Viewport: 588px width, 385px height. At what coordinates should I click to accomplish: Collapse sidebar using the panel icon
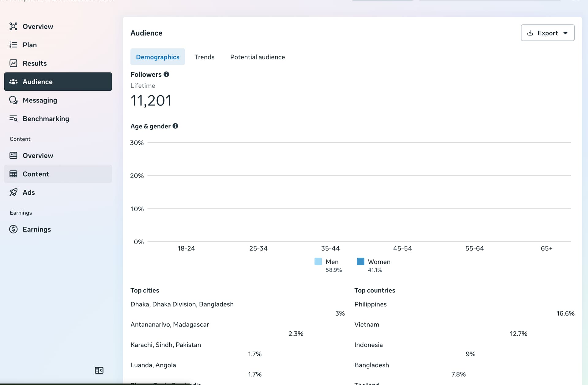tap(99, 370)
